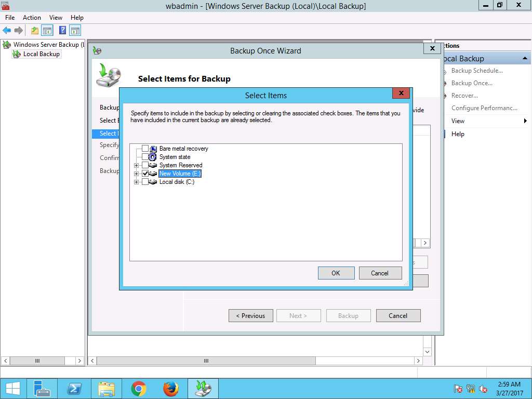The image size is (532, 399).
Task: Go back with the < Previous button
Action: [x=251, y=315]
